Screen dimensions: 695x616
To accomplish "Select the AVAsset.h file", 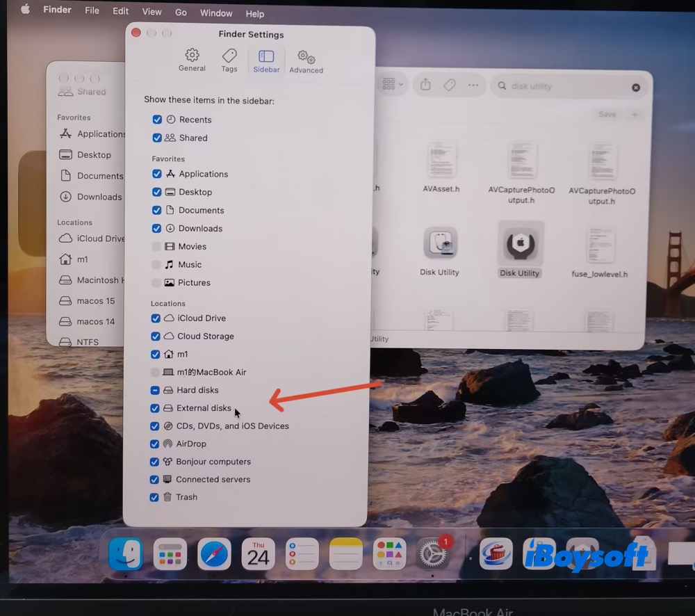I will coord(441,167).
